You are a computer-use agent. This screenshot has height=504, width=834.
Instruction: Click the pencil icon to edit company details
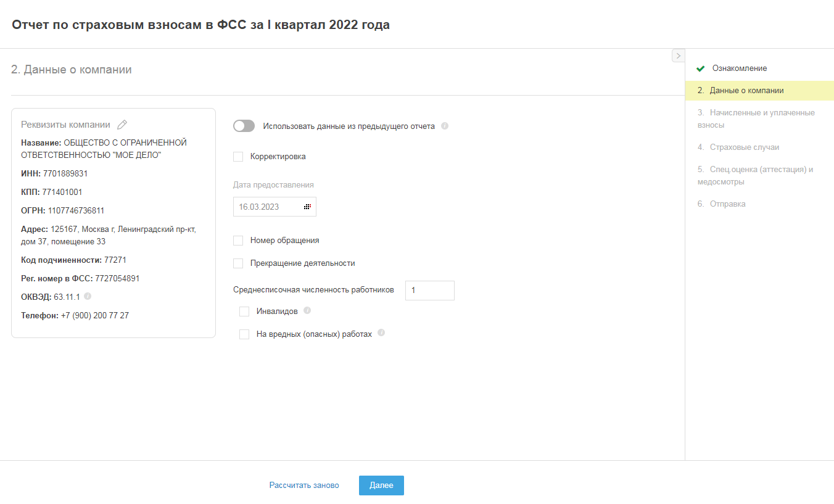tap(122, 125)
